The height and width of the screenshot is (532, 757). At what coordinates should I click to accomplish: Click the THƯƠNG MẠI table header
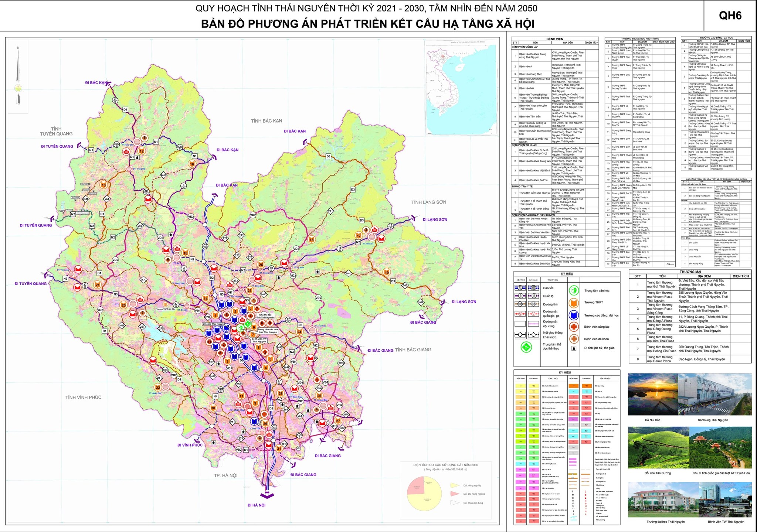pyautogui.click(x=690, y=272)
